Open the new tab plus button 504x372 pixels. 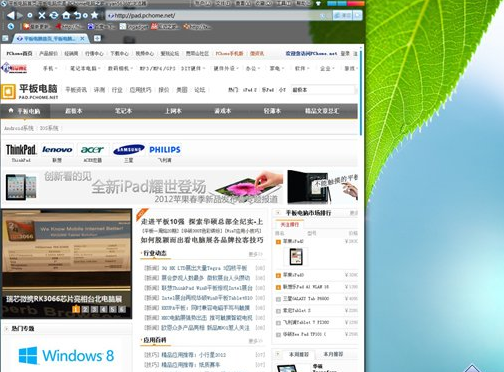point(97,39)
